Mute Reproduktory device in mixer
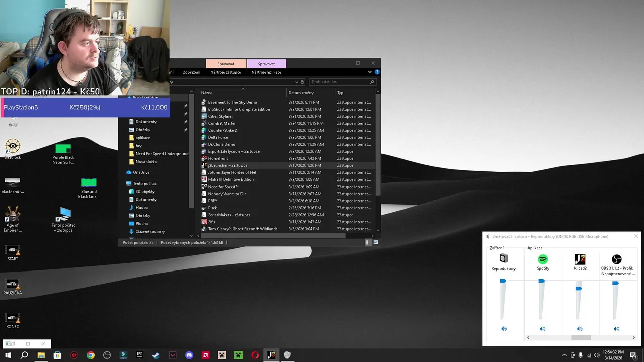This screenshot has width=644, height=362. click(504, 329)
